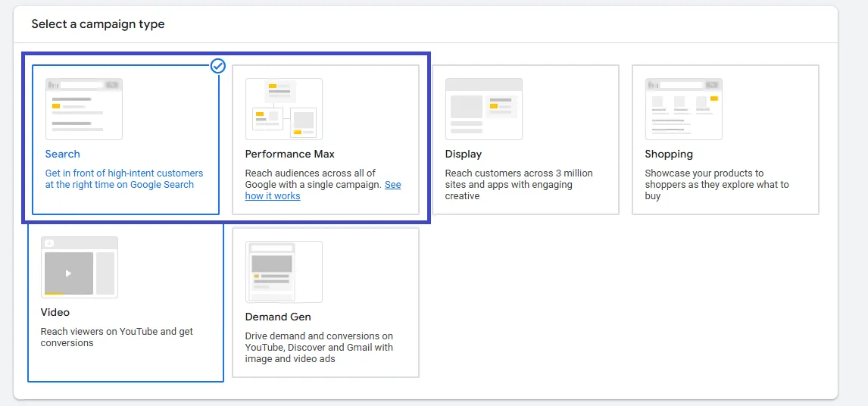Click 'Showcase your products to shoppers' description
The image size is (868, 406).
[717, 185]
